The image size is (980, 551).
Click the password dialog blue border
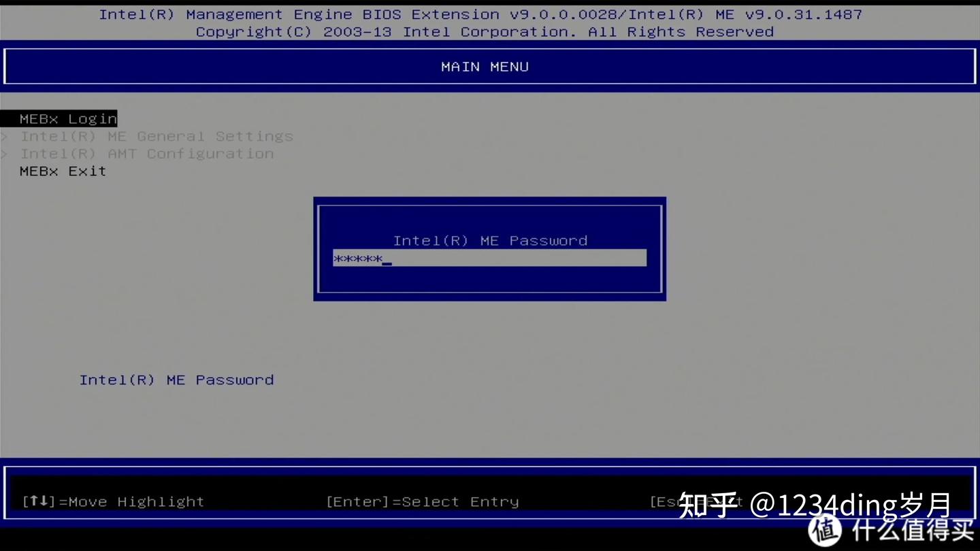click(x=489, y=199)
